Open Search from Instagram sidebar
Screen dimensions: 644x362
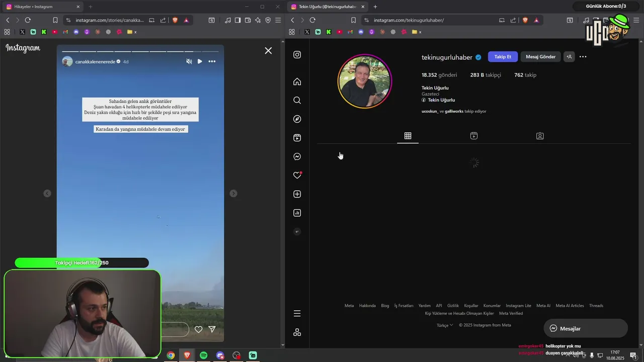(297, 100)
